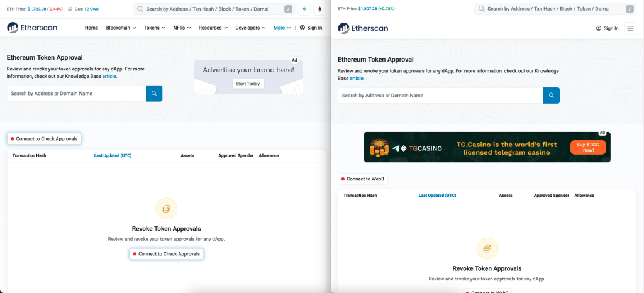Go to Home in the navigation bar
The image size is (644, 293).
91,28
